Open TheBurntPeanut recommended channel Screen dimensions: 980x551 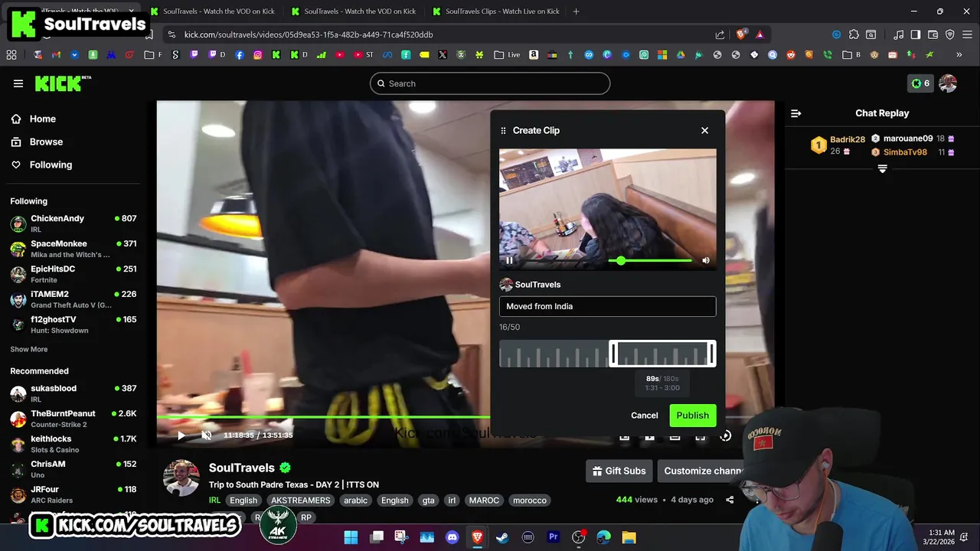(x=73, y=419)
